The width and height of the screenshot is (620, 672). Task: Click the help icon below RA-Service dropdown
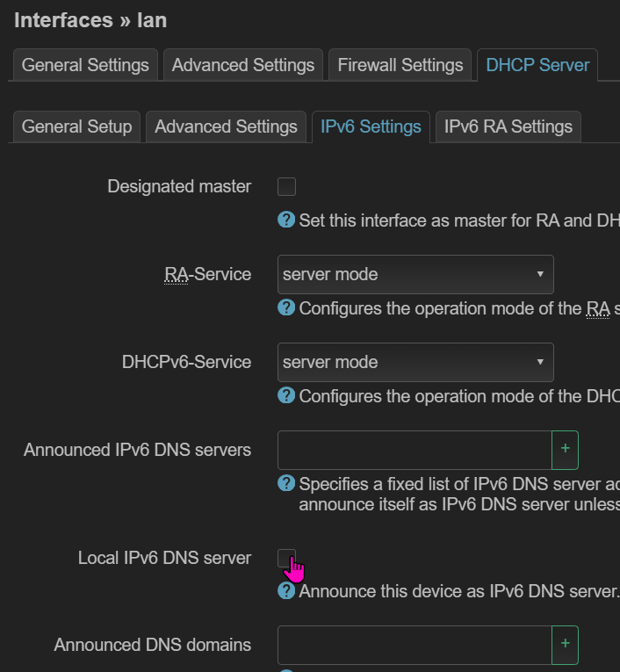point(286,307)
